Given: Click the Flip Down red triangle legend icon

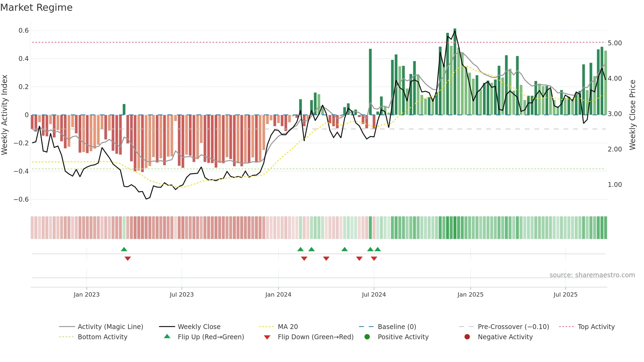Looking at the screenshot, I should click(x=267, y=337).
